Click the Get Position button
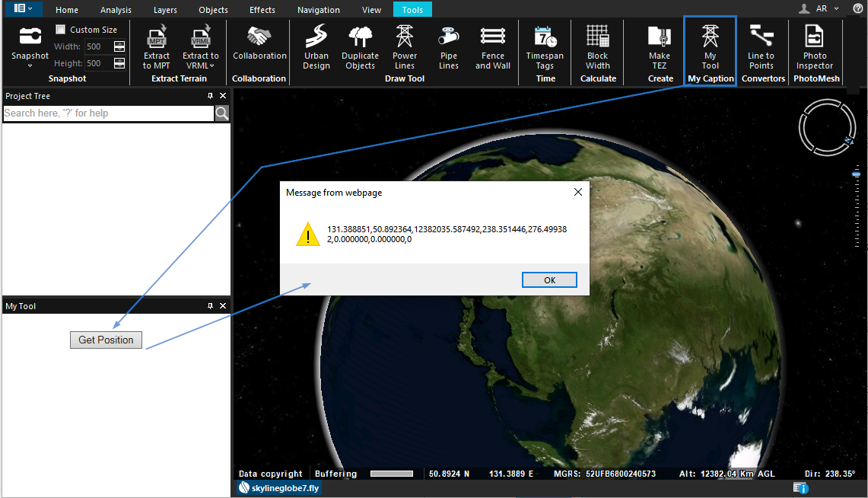Screen dimensions: 868x498 coord(106,340)
